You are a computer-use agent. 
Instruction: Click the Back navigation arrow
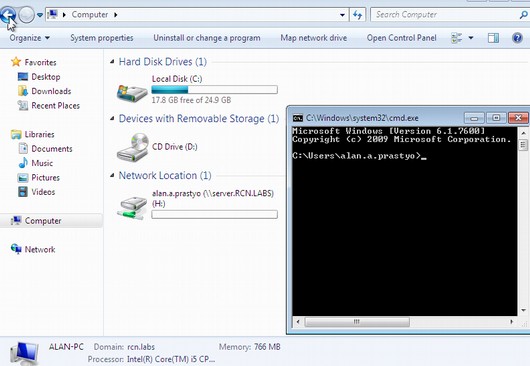(x=8, y=15)
